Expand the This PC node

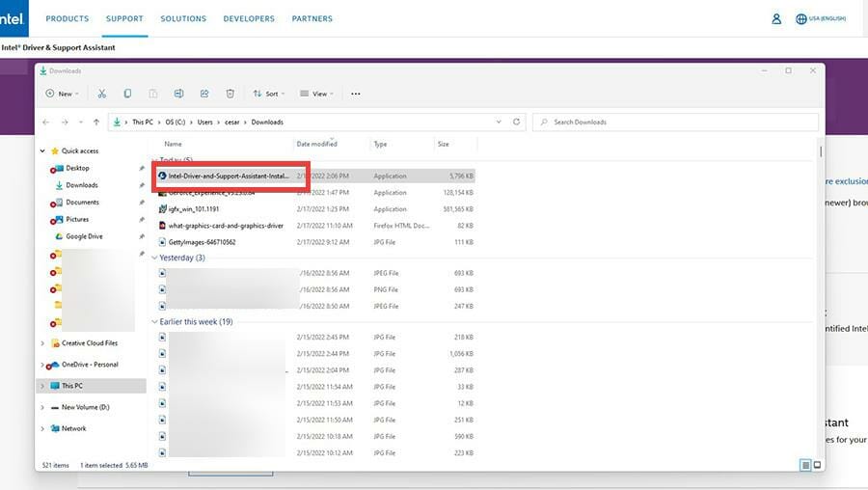coord(42,386)
